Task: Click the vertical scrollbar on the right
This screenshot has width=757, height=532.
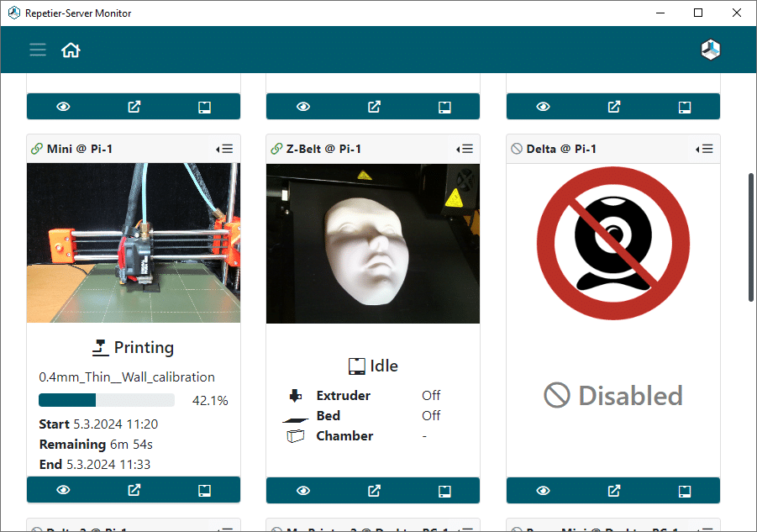Action: (x=751, y=237)
